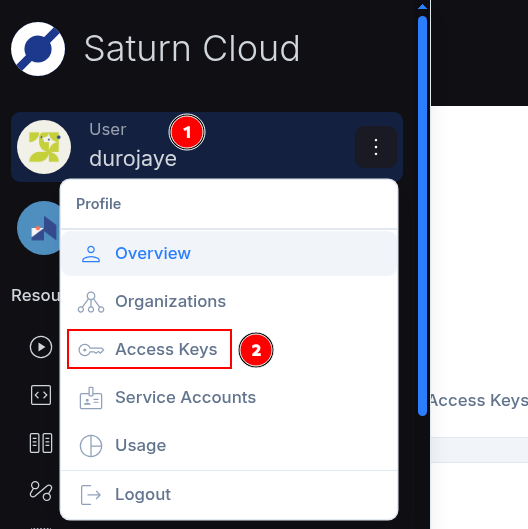
Task: Click the key icon beside Access Keys
Action: [91, 350]
